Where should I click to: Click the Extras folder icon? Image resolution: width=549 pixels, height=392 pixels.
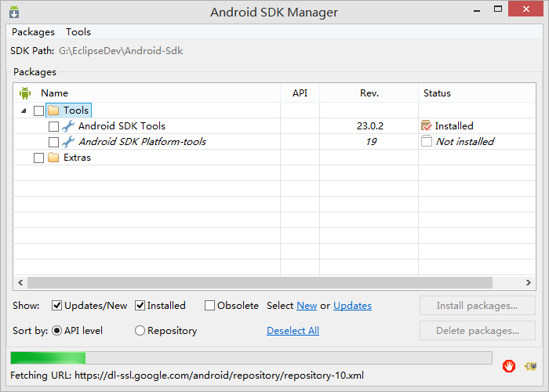tap(53, 158)
